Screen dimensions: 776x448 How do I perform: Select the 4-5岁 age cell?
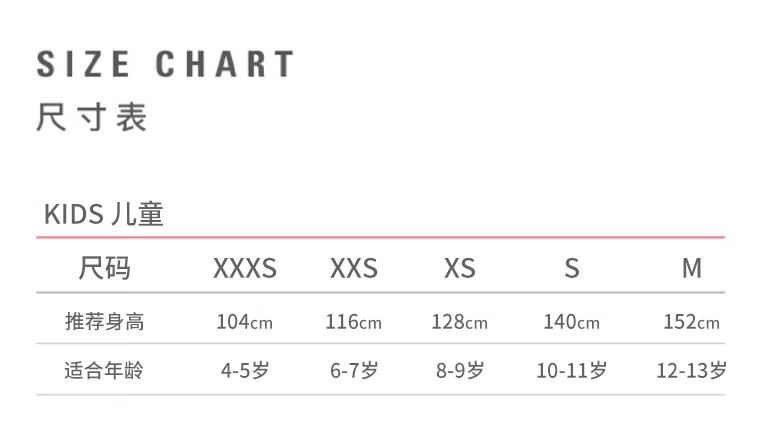pos(245,371)
